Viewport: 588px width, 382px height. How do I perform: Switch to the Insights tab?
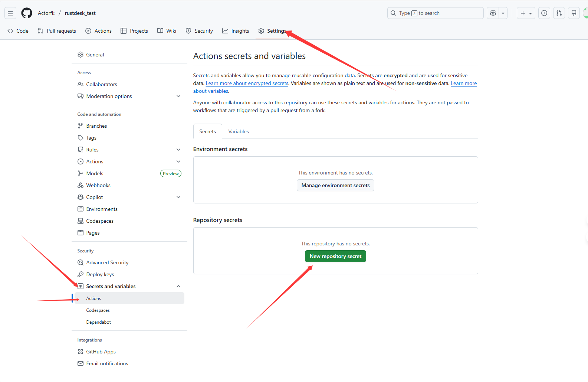[x=236, y=31]
